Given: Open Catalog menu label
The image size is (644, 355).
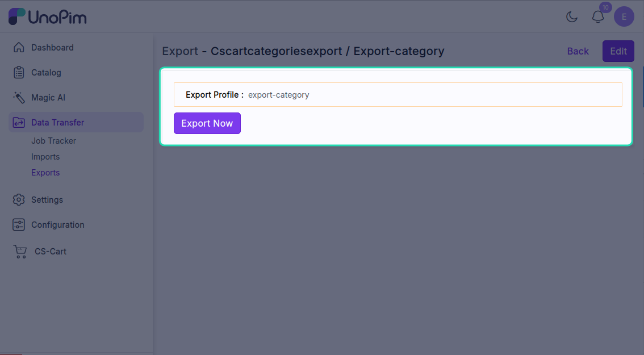Looking at the screenshot, I should tap(46, 73).
